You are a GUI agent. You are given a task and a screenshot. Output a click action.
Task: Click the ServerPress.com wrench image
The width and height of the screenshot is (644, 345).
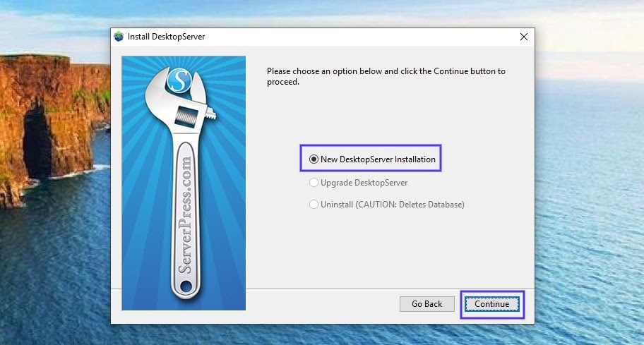pyautogui.click(x=184, y=183)
